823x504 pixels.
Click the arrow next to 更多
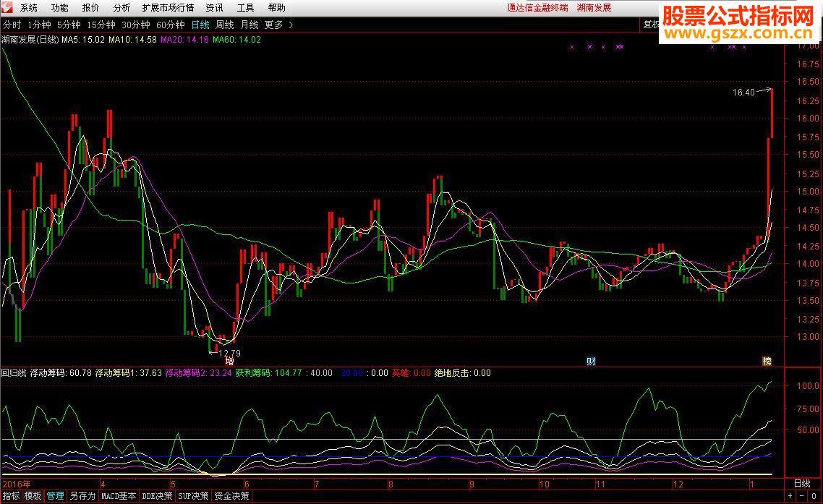point(291,25)
